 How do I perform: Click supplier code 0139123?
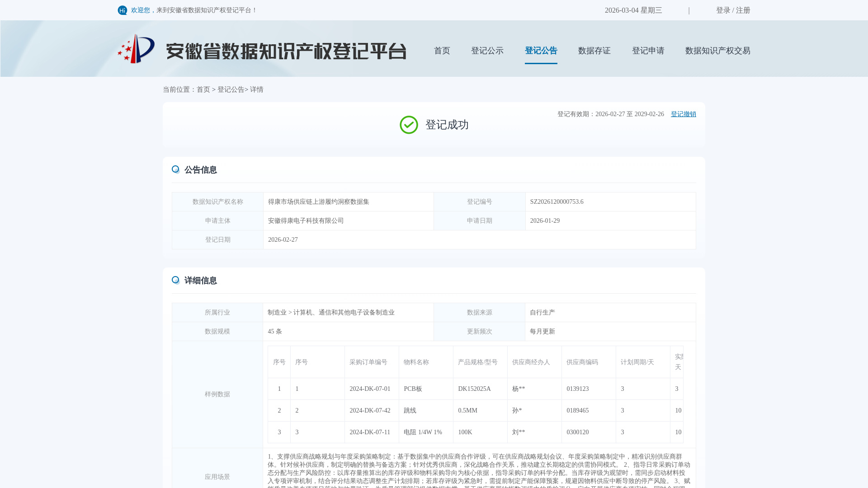(578, 389)
